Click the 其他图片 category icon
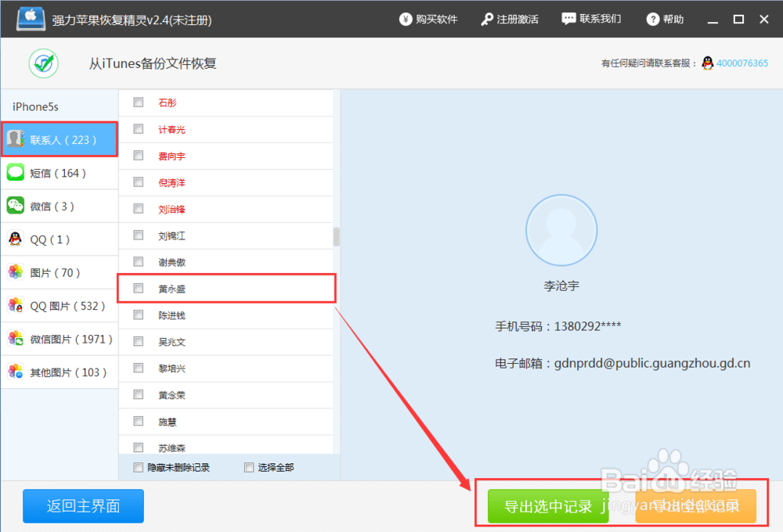 [x=16, y=372]
